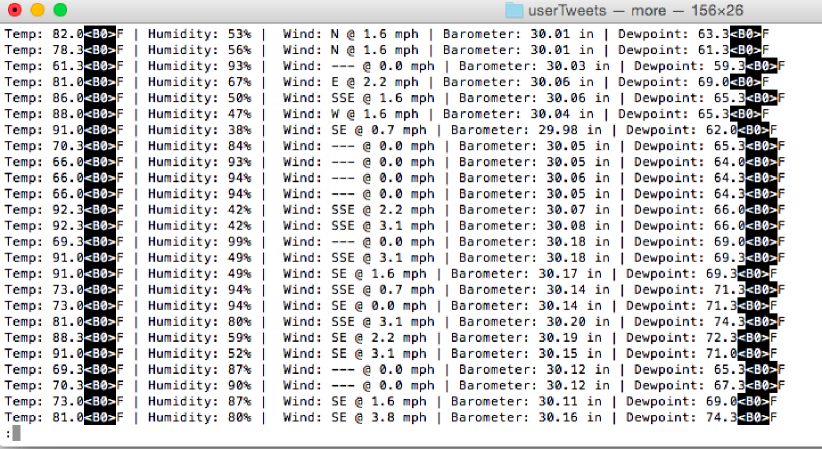Click the value "Humidity: 99%"
Image resolution: width=822 pixels, height=449 pixels.
(199, 242)
